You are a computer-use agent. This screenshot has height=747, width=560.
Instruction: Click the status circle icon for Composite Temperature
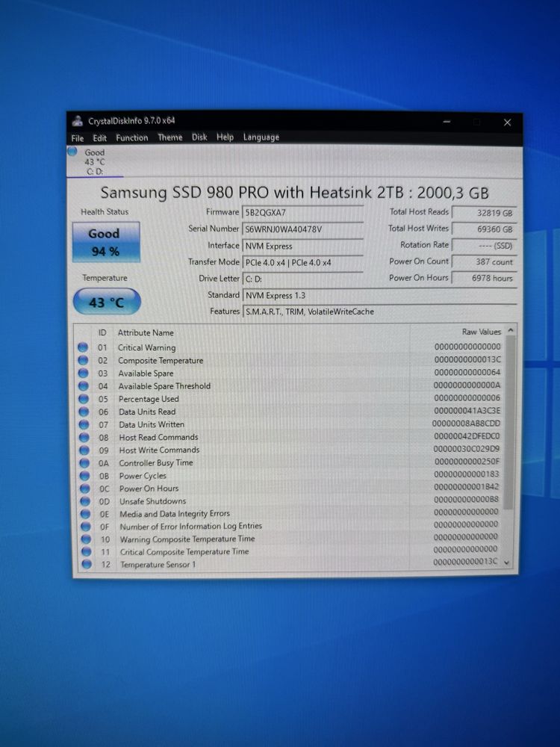83,360
